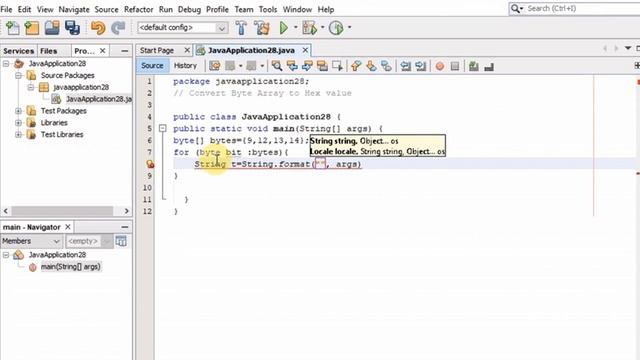The image size is (640, 360).
Task: Click the member filter icon in Navigator
Action: 121,241
